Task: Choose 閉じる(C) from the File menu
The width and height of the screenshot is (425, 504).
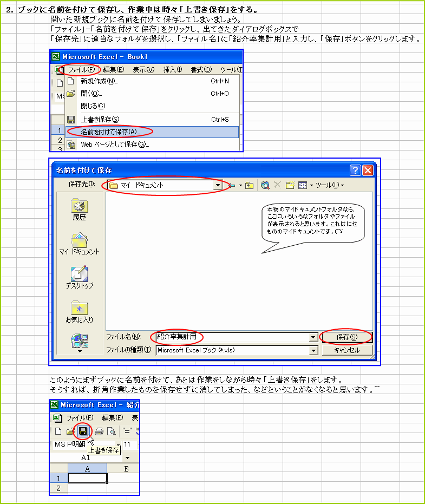Action: (152, 106)
